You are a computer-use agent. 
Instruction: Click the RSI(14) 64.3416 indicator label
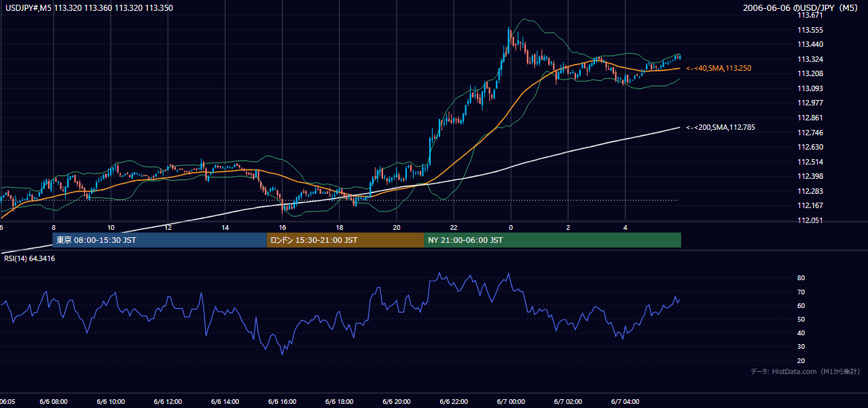[x=29, y=258]
